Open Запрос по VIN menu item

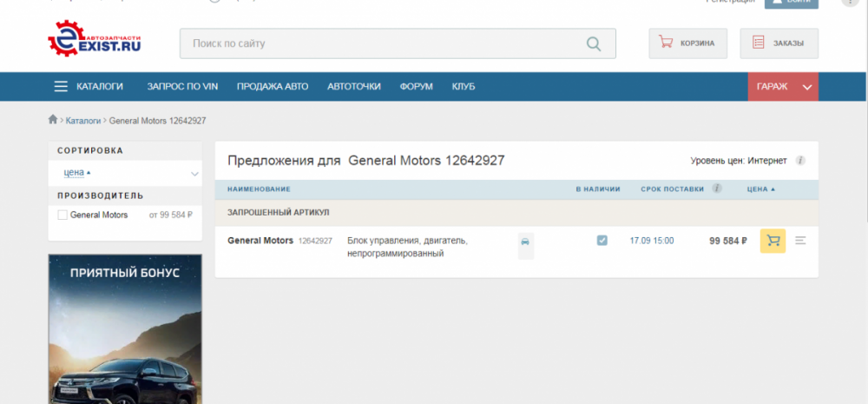pos(182,87)
